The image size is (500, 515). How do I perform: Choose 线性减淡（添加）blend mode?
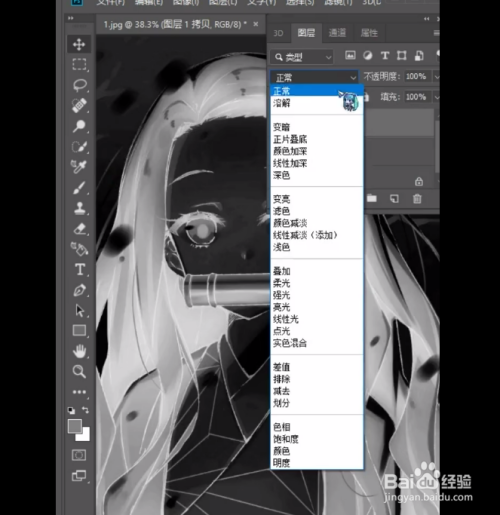[317, 235]
